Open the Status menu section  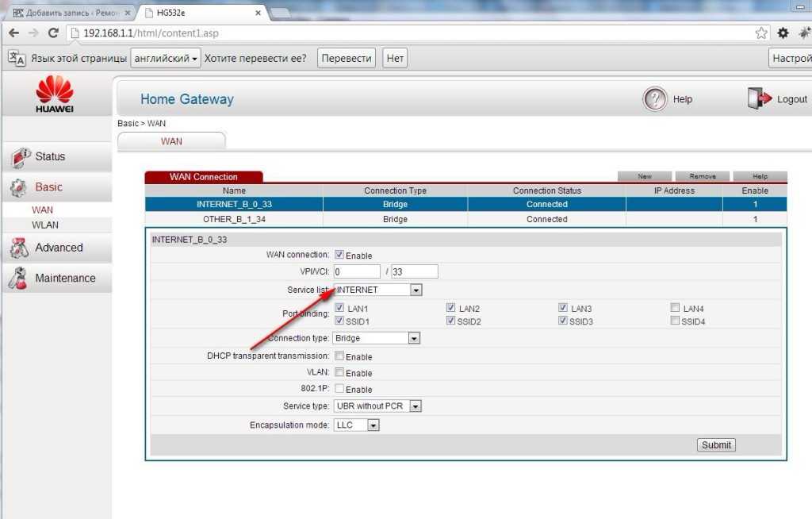pos(57,156)
